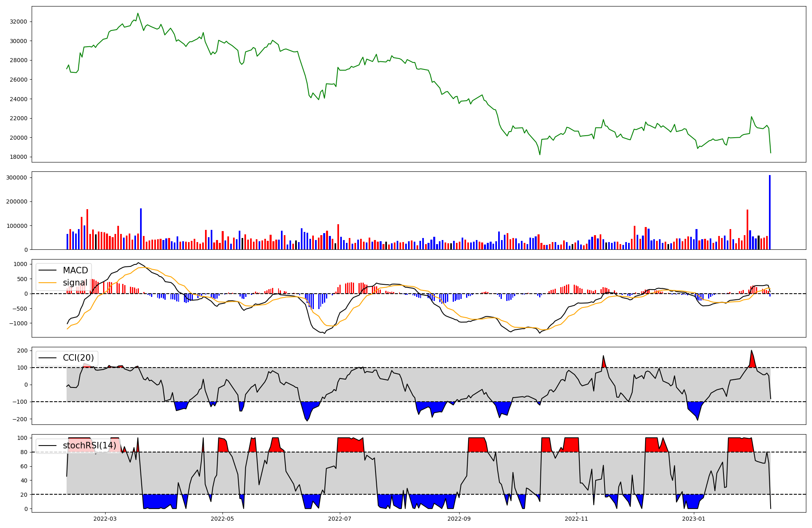Click the CCI(20) legend entry
The width and height of the screenshot is (812, 528).
78,358
